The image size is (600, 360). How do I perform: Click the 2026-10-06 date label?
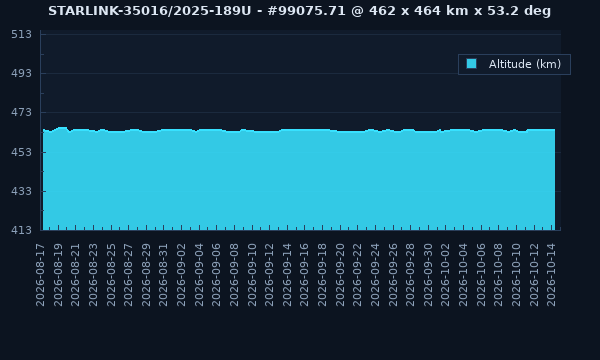[481, 275]
